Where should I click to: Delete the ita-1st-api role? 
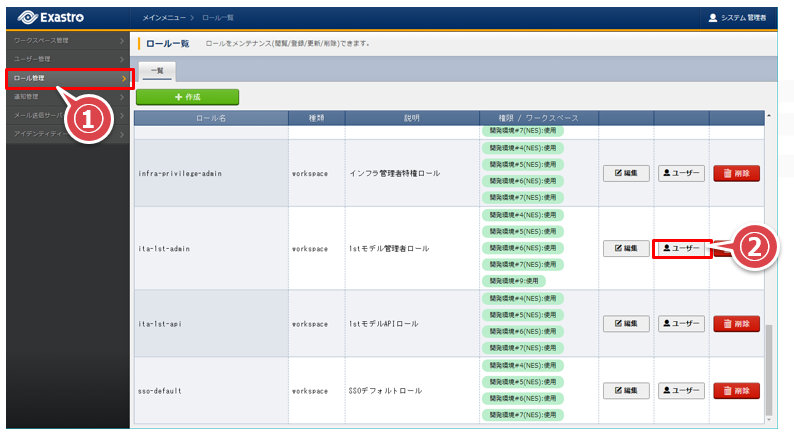(x=736, y=323)
